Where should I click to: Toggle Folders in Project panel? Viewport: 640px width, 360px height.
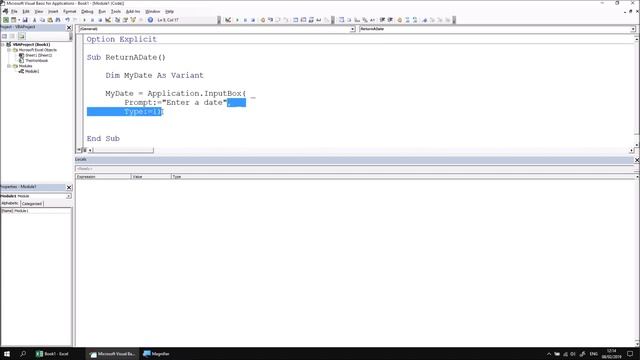point(21,36)
